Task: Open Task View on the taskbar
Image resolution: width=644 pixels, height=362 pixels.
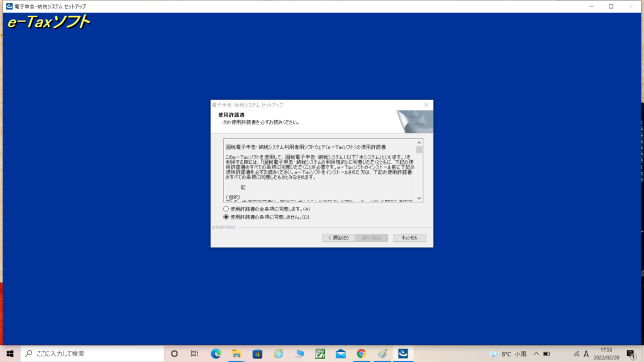Action: [195, 354]
